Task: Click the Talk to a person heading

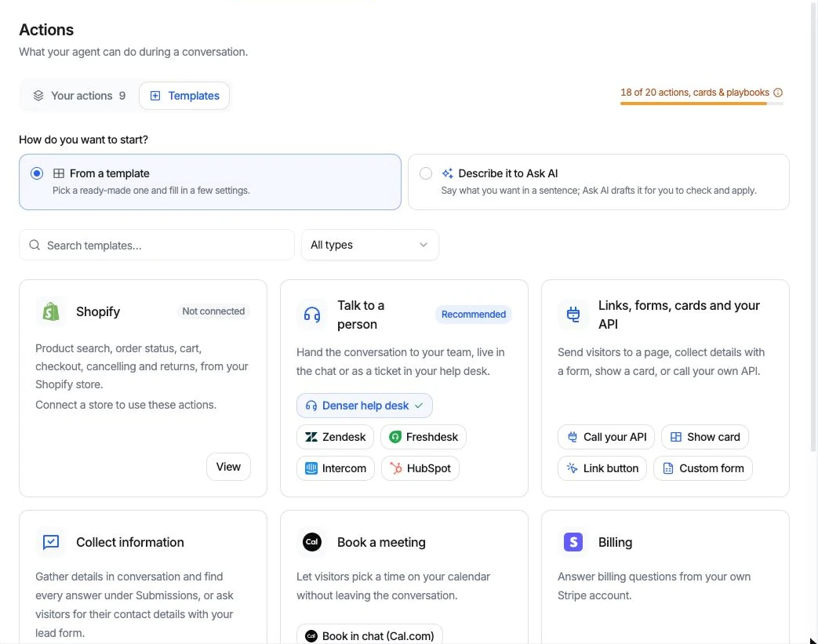Action: [x=361, y=315]
